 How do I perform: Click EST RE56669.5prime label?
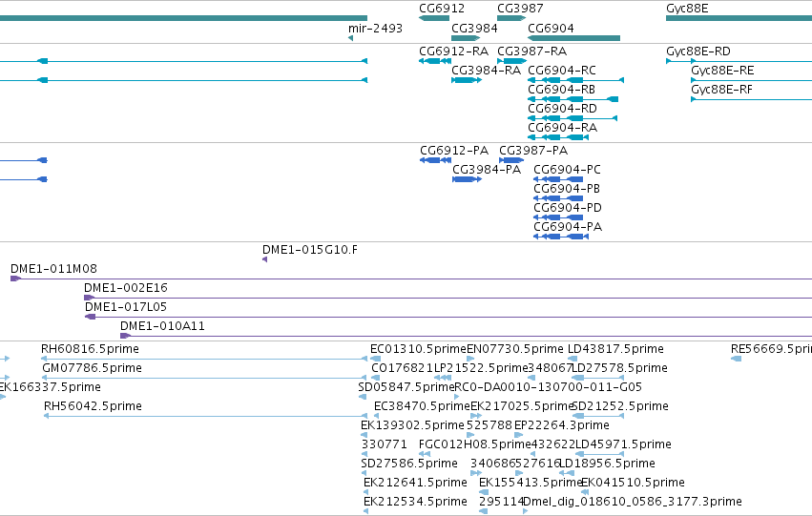pos(771,349)
